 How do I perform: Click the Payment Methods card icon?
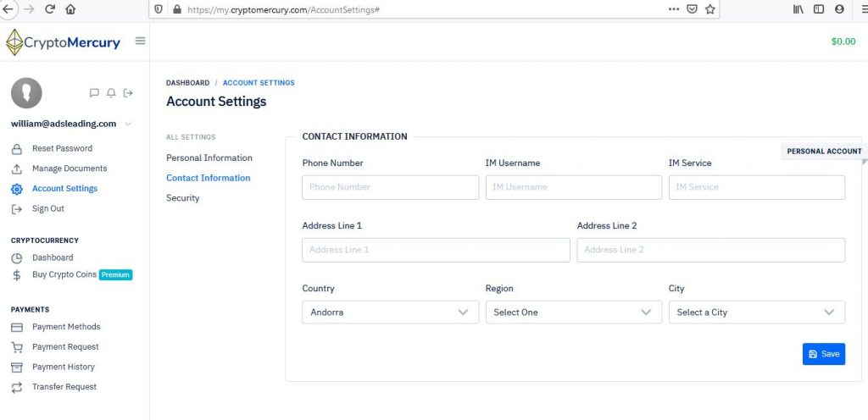(x=17, y=327)
